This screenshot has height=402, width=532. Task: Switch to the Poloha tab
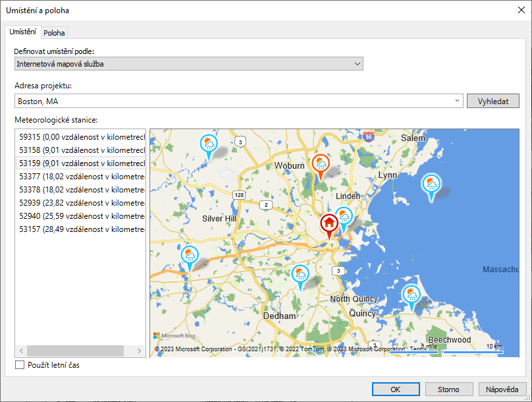point(54,33)
